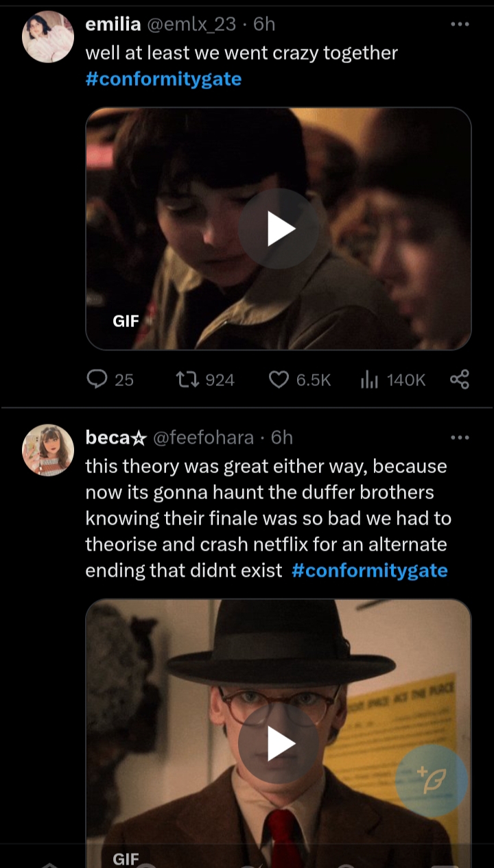Screen dimensions: 494x868
Task: Open beca's profile avatar
Action: 48,450
